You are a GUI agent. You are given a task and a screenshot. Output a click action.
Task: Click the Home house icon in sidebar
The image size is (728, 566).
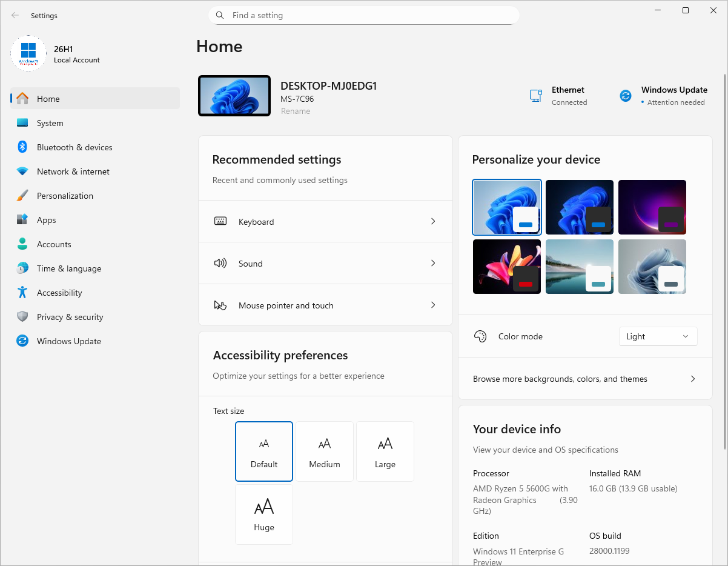(x=22, y=99)
